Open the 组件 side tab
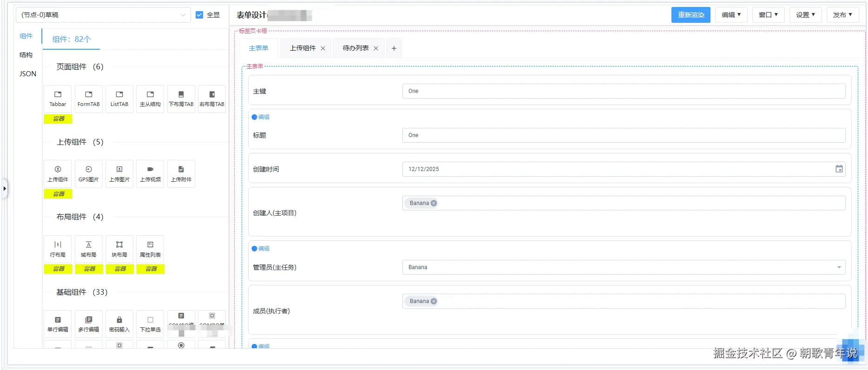Screen dimensions: 868x370 pyautogui.click(x=26, y=36)
